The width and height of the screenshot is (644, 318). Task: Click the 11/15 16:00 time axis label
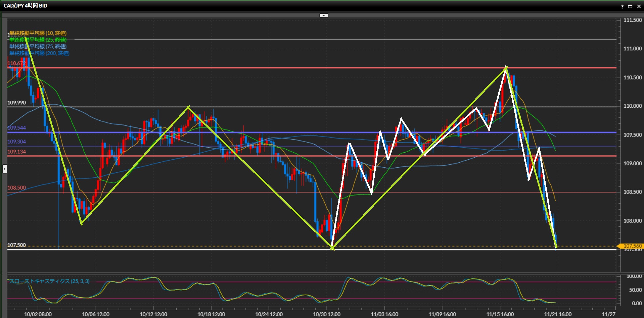500,314
